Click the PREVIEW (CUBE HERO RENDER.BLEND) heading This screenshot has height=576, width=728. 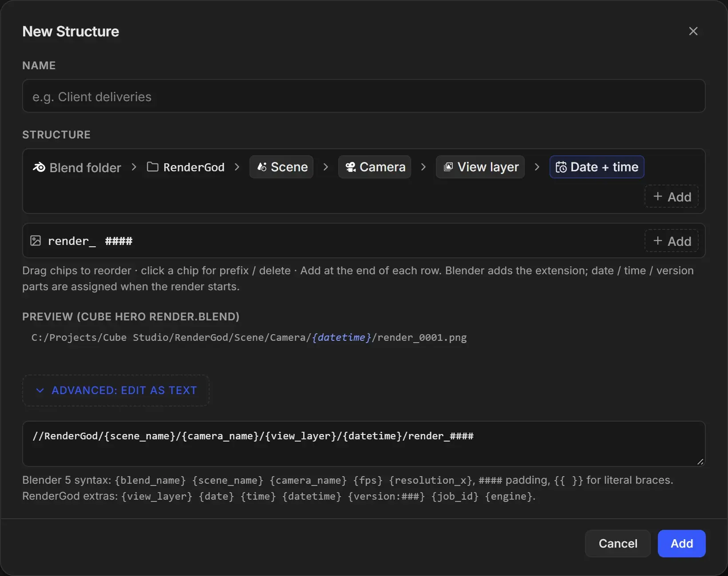click(x=131, y=316)
